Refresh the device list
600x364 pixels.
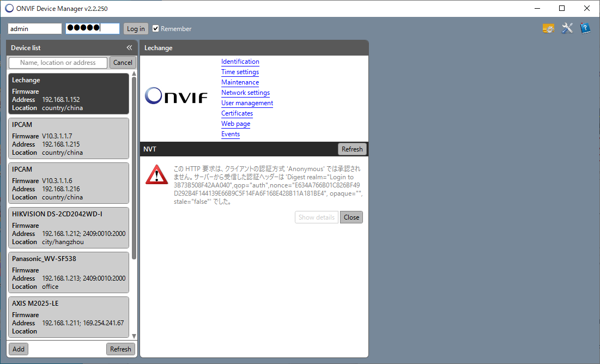click(x=120, y=349)
